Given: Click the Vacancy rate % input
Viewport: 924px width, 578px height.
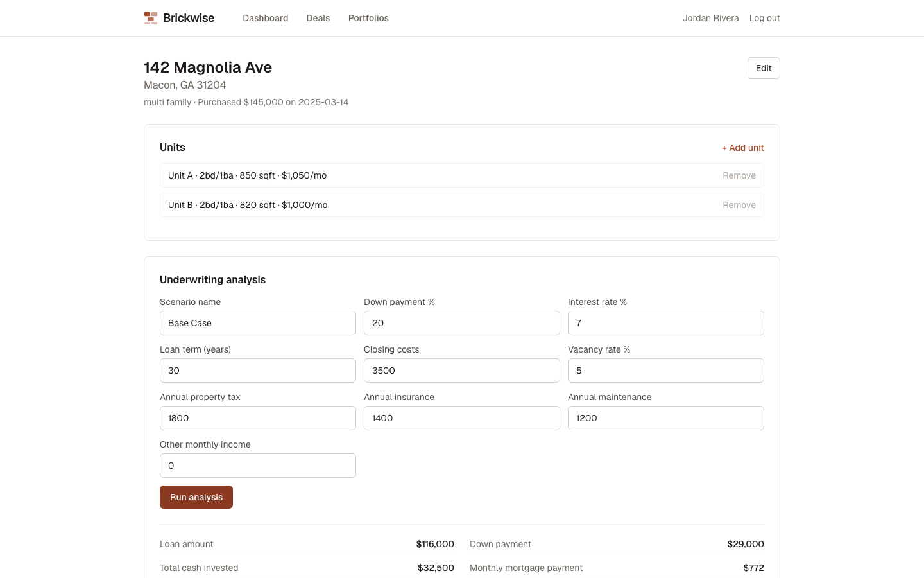Looking at the screenshot, I should tap(666, 371).
